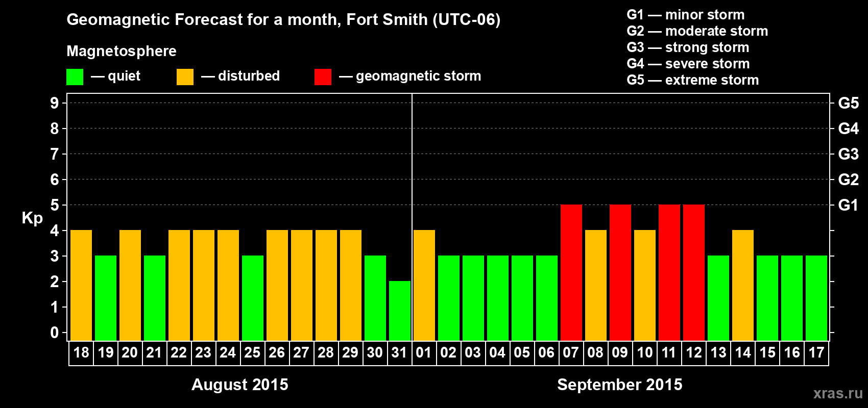
Task: Click the orange bar for August 27
Action: [x=302, y=286]
